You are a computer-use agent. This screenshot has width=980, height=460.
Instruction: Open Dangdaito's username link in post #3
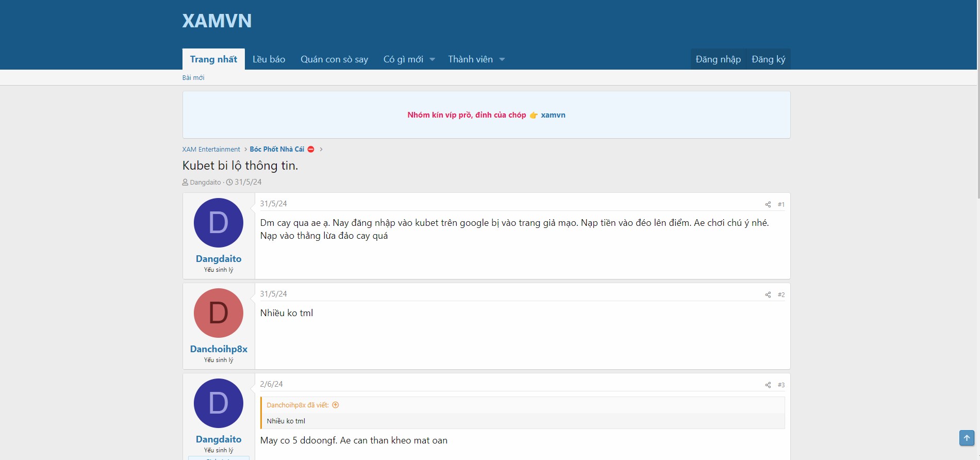pos(219,439)
